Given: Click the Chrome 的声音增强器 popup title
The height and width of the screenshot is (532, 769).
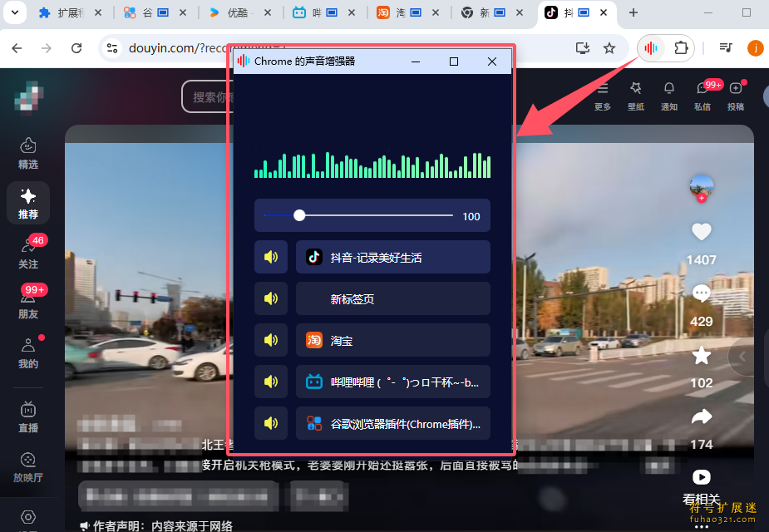Looking at the screenshot, I should (304, 62).
